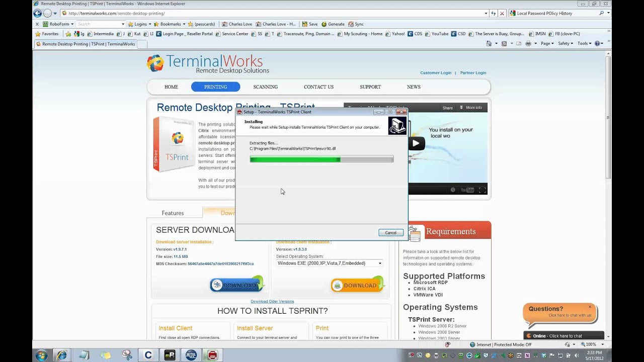Click the Mitel taskbar icon

click(191, 355)
